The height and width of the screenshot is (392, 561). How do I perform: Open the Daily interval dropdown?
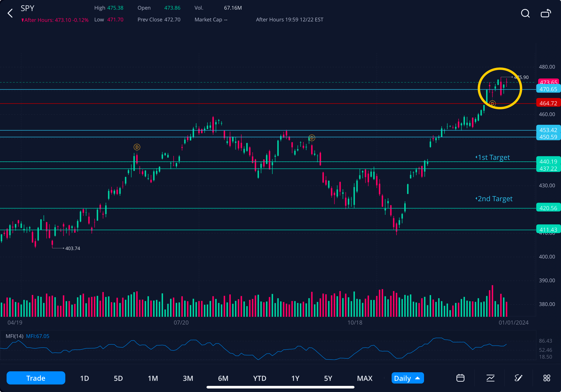pos(407,378)
